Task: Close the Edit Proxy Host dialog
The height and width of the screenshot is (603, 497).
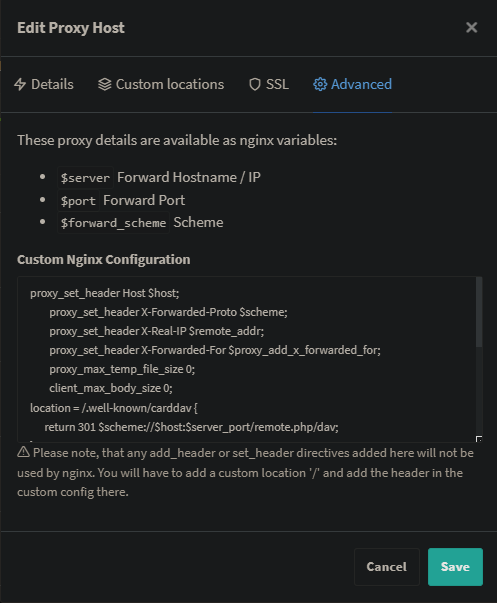Action: pos(471,28)
